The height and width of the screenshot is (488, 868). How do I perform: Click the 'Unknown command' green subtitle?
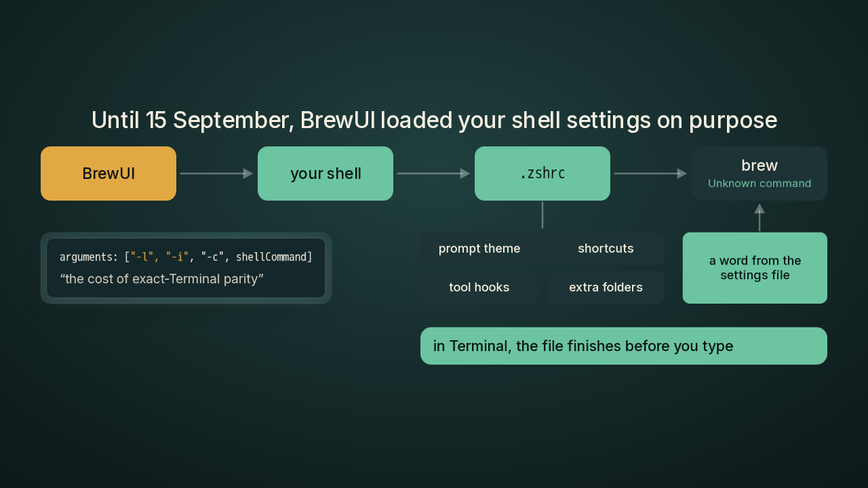click(x=759, y=184)
